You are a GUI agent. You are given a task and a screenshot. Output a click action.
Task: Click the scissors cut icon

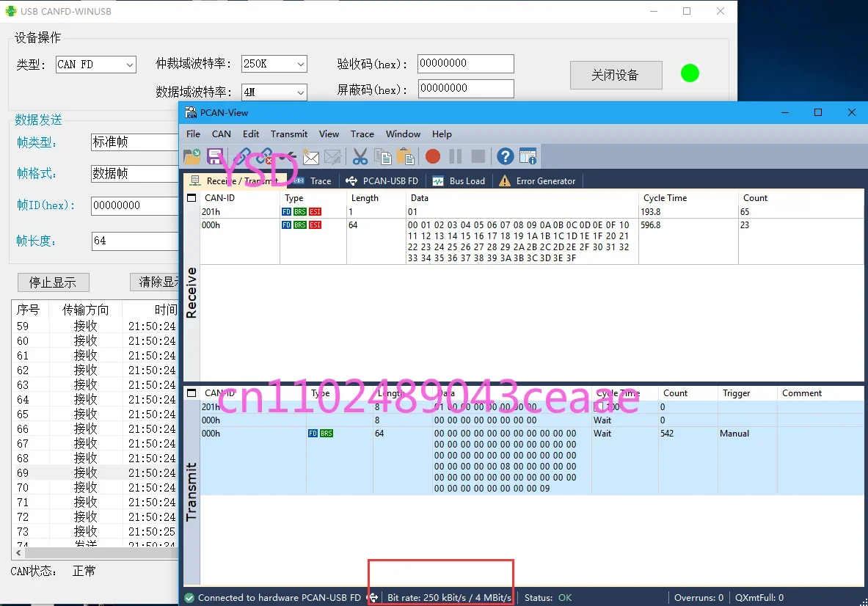tap(360, 156)
